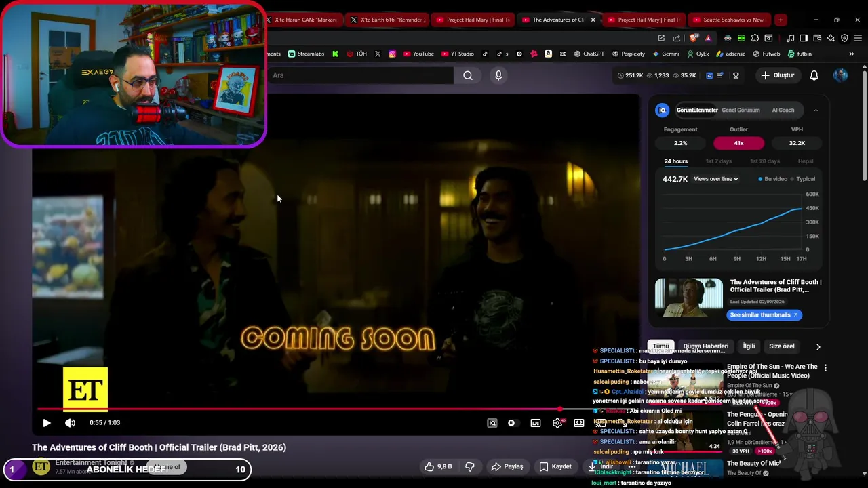Like the video with 9,8 B likes

pyautogui.click(x=438, y=466)
